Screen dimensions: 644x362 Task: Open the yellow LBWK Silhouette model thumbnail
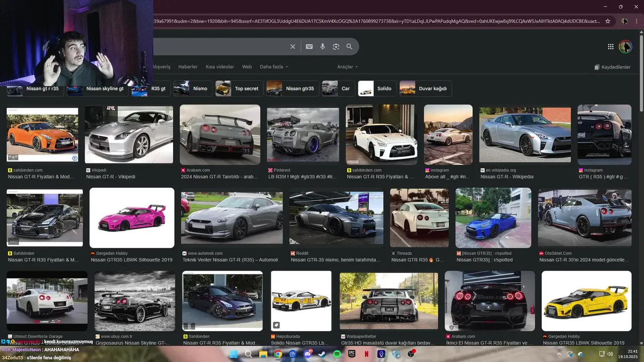[x=587, y=301]
